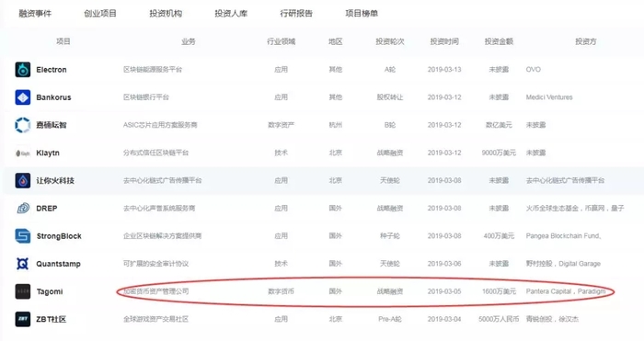Click 企业区块链解决方案提供商 description

click(x=162, y=236)
